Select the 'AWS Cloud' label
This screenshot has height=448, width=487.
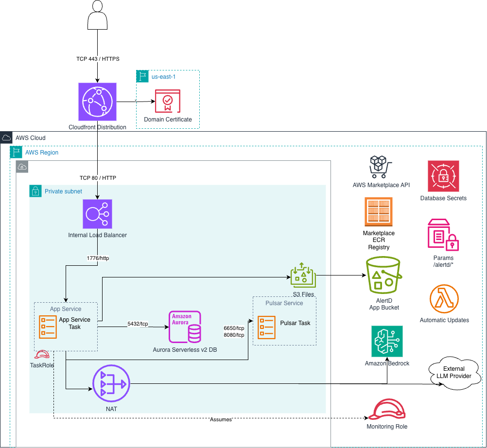pos(31,138)
